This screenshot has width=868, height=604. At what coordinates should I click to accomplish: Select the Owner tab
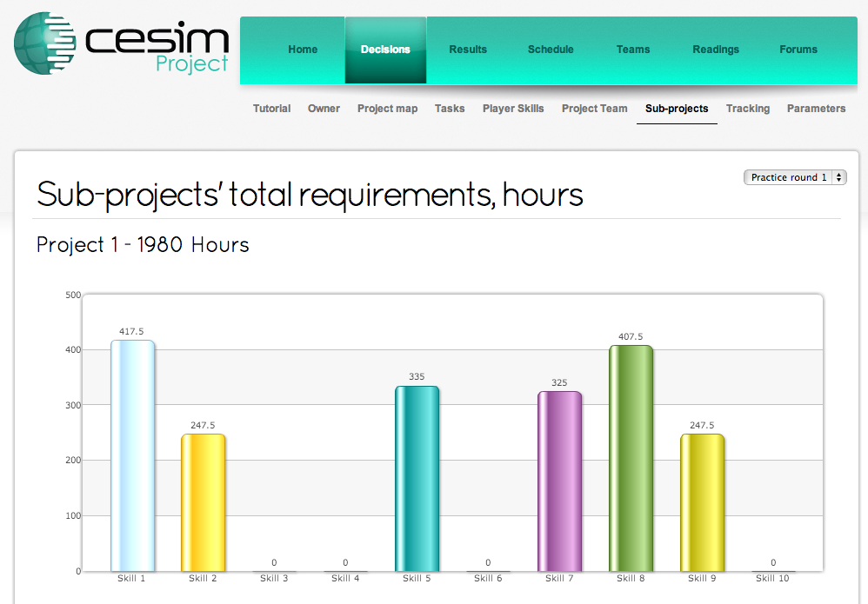click(x=324, y=109)
